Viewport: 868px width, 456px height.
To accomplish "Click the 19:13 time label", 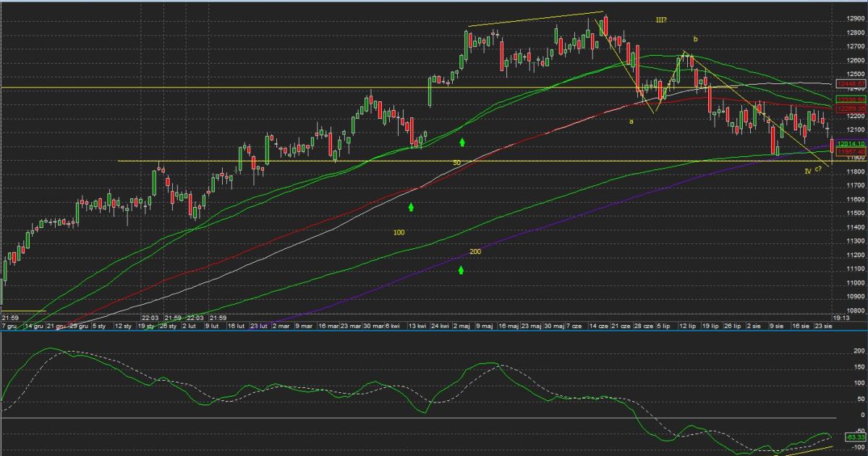I will coord(841,317).
